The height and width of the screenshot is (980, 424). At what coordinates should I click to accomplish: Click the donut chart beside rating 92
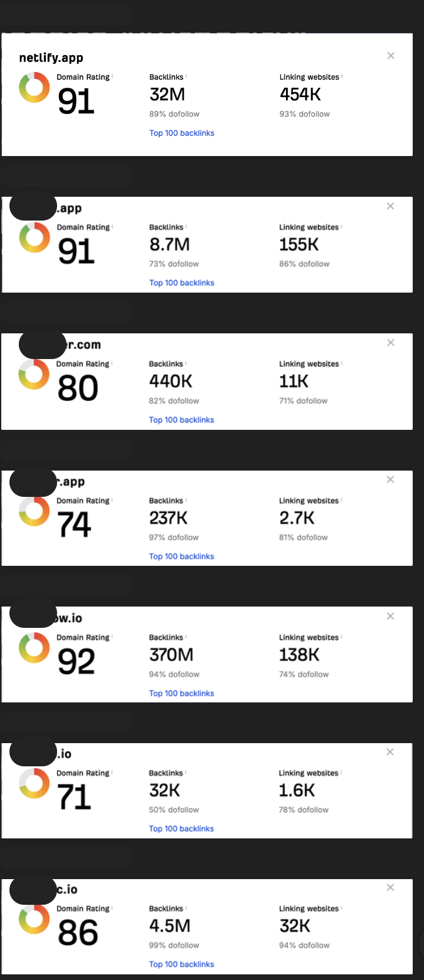click(34, 648)
